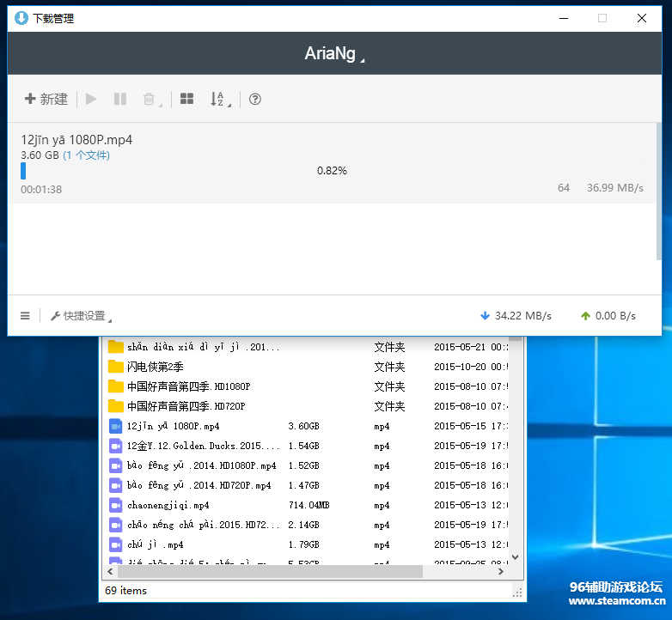Open the A-Z sort order dropdown
This screenshot has height=620, width=672.
[x=218, y=100]
